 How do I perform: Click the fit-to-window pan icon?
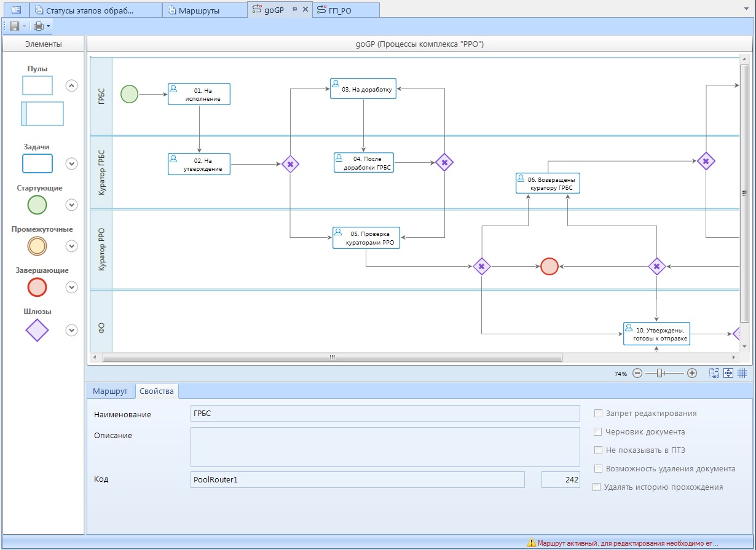728,373
